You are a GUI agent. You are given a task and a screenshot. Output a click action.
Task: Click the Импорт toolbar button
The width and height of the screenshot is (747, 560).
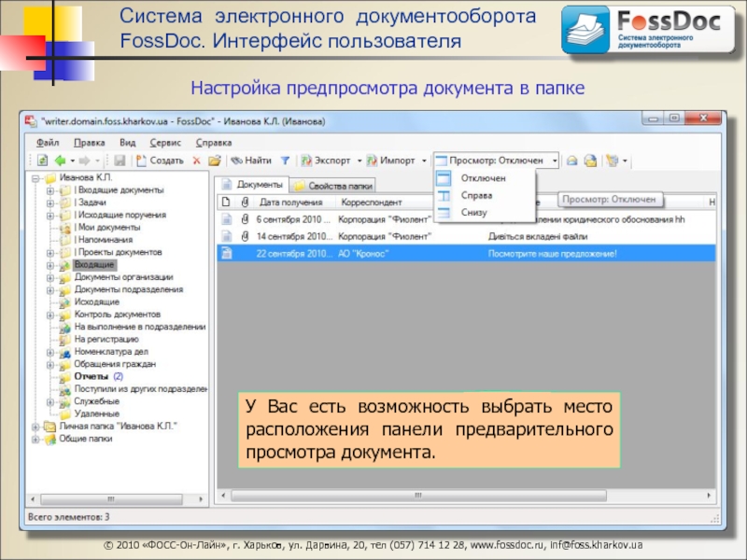tap(390, 161)
